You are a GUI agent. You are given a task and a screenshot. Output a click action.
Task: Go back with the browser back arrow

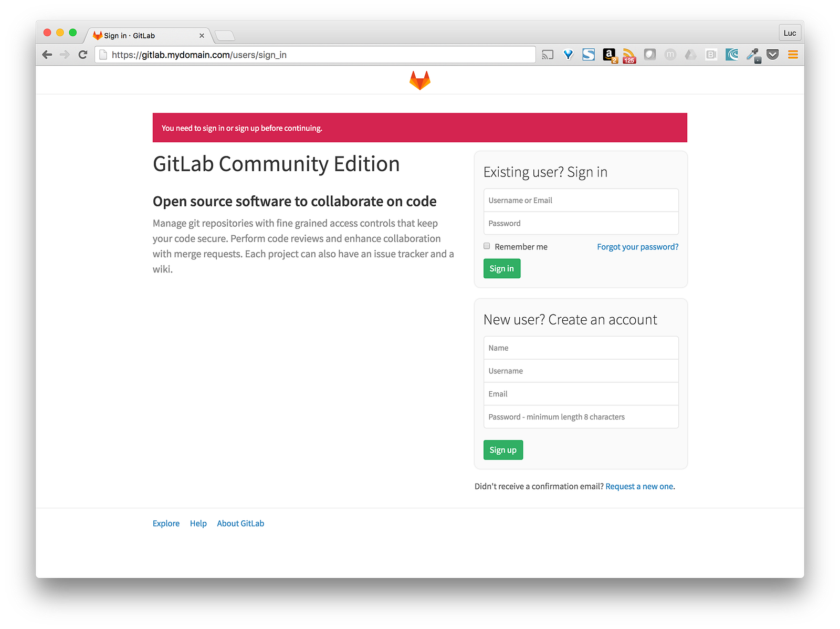pyautogui.click(x=47, y=55)
